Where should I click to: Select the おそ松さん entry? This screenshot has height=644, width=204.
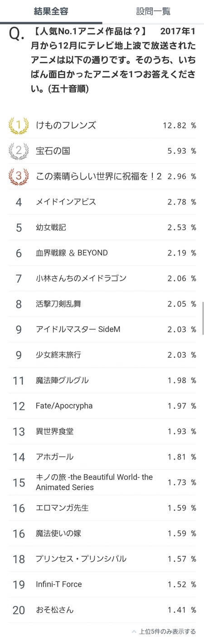[x=102, y=610]
